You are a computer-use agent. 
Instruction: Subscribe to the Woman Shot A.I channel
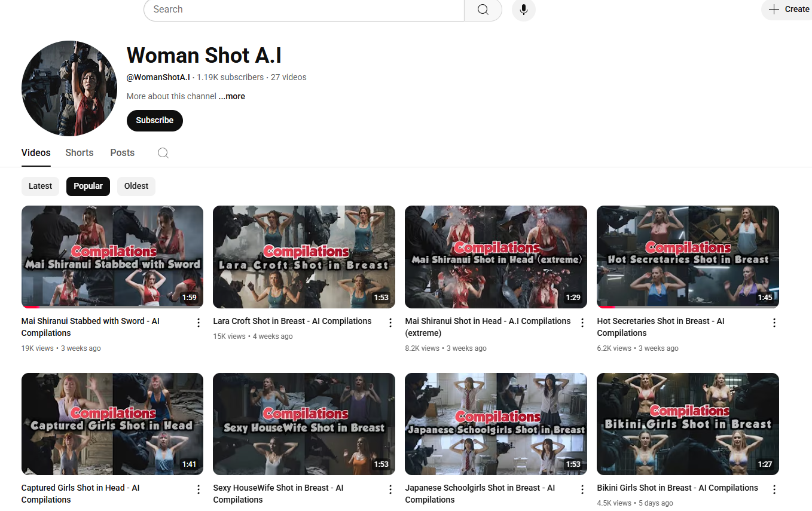click(x=155, y=120)
